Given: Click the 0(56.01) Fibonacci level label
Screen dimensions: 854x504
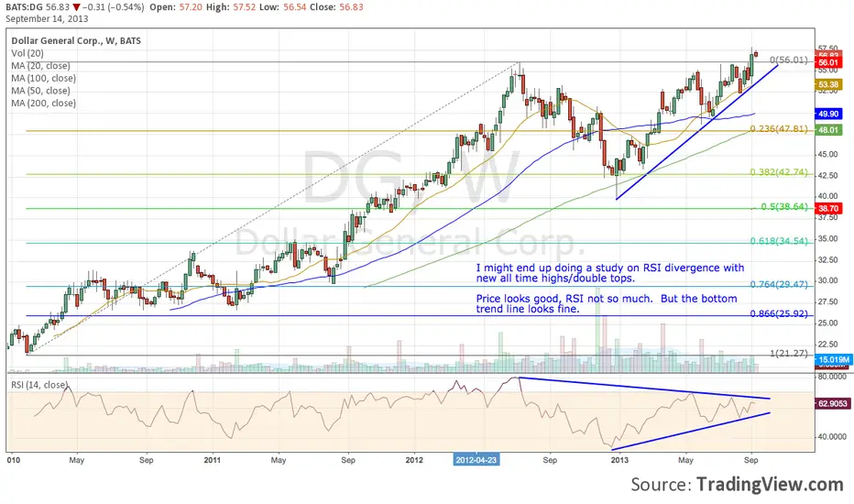Looking at the screenshot, I should click(789, 60).
